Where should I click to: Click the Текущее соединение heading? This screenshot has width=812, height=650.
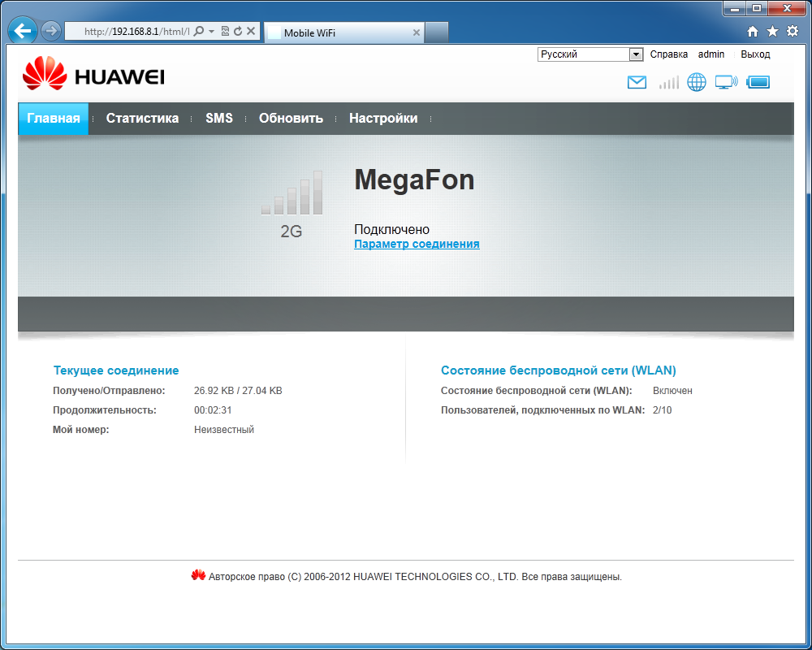pyautogui.click(x=116, y=370)
